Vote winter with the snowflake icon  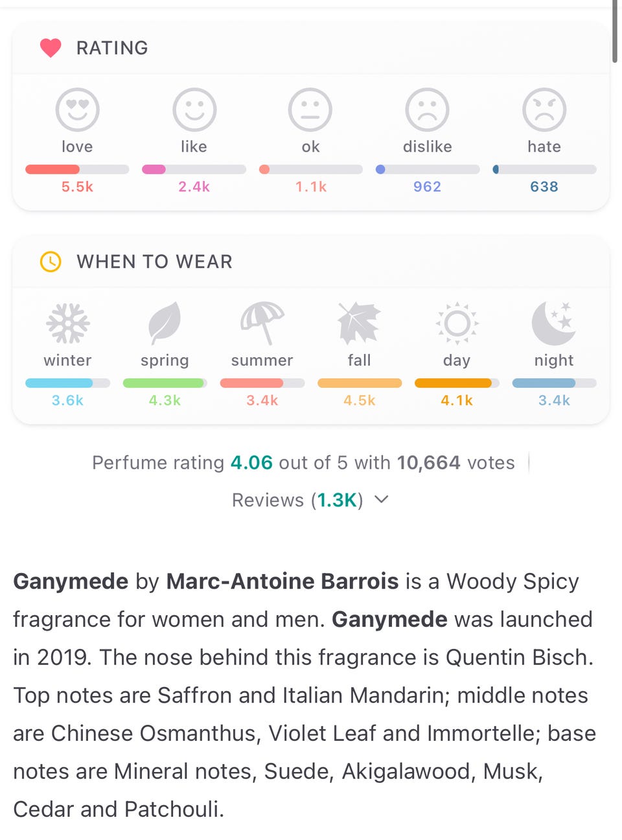[x=67, y=323]
